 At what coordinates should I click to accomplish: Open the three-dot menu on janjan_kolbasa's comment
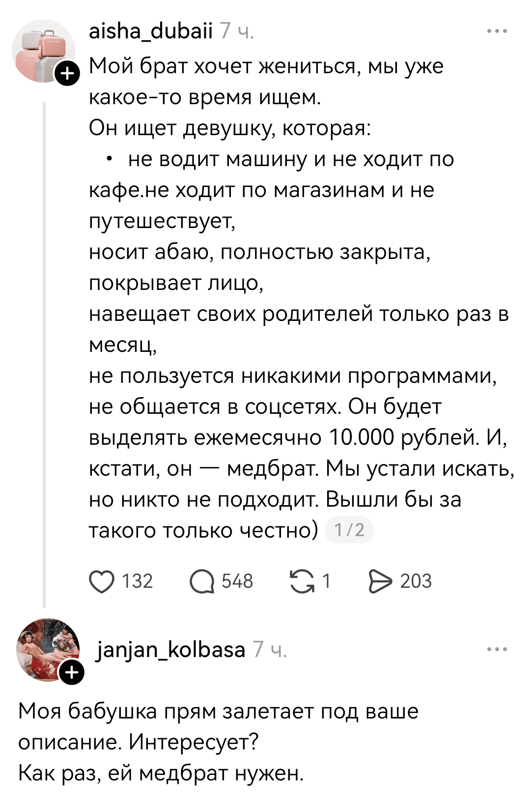click(x=498, y=649)
